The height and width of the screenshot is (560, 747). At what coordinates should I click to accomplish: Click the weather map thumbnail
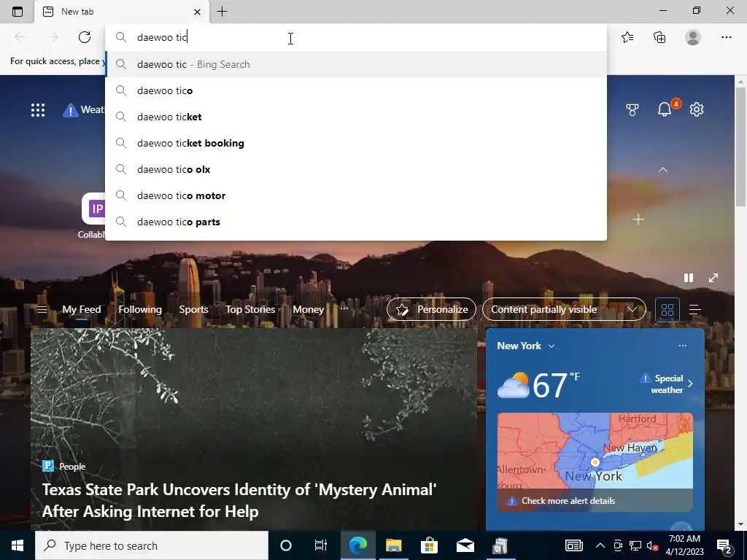pos(595,451)
